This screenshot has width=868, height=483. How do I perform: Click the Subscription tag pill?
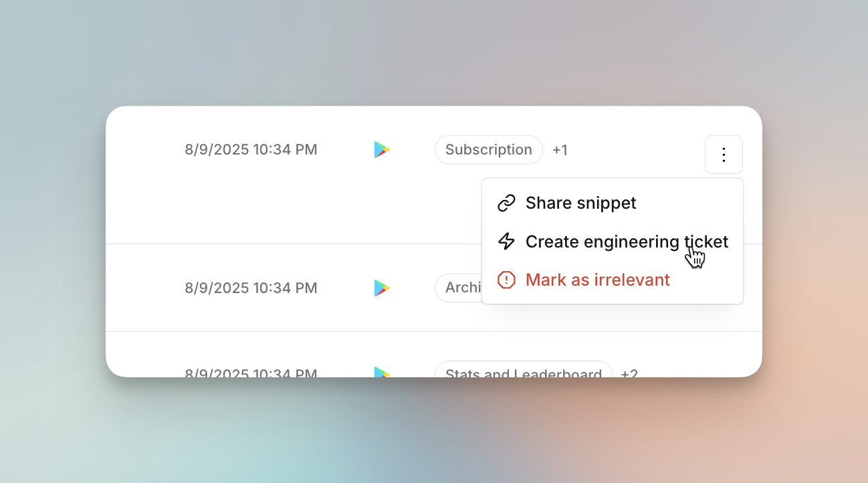(x=489, y=150)
